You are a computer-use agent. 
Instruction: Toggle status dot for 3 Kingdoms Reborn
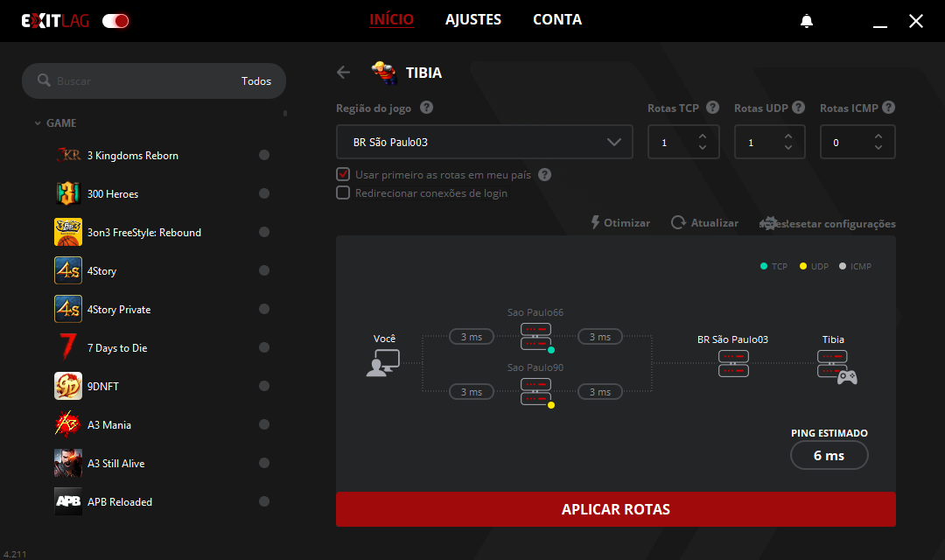pyautogui.click(x=264, y=155)
